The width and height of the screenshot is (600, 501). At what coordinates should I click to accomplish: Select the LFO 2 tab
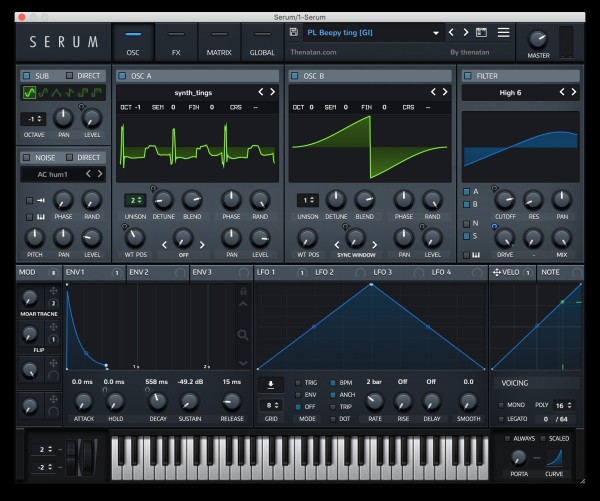tap(324, 272)
